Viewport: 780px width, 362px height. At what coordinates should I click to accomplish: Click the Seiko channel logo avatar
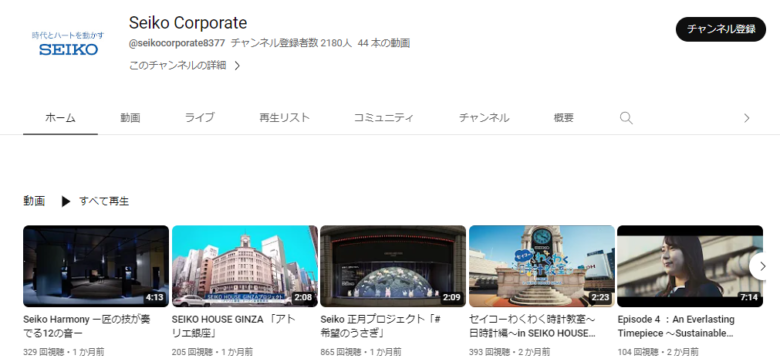[69, 44]
